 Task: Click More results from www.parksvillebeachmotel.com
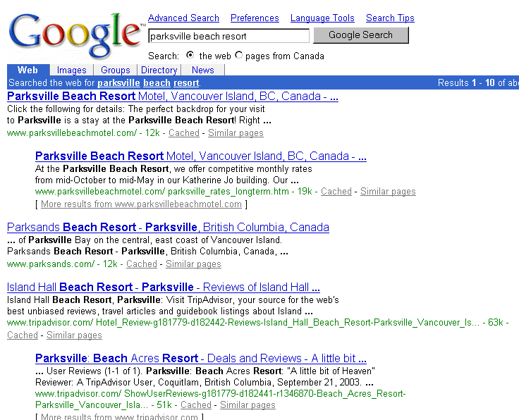141,204
